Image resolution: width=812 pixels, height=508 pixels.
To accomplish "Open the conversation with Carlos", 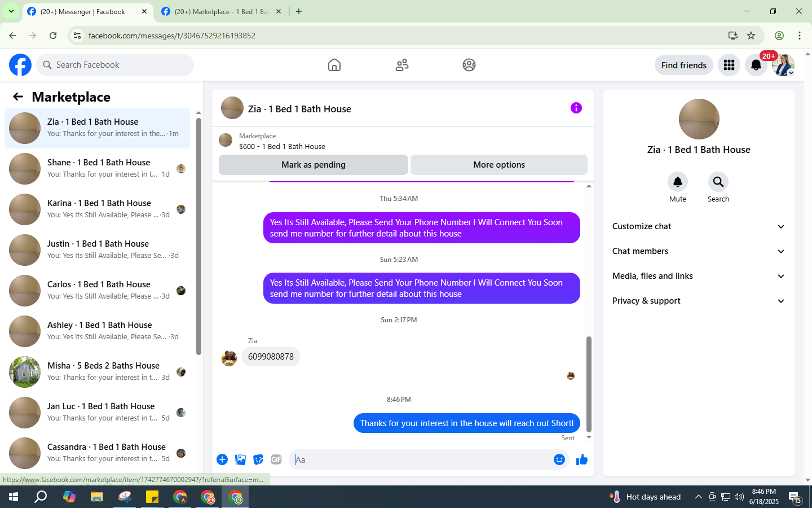I will [x=97, y=291].
